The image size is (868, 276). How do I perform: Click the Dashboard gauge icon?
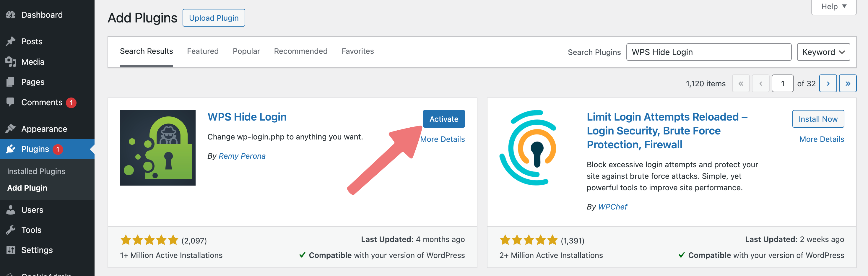(11, 15)
